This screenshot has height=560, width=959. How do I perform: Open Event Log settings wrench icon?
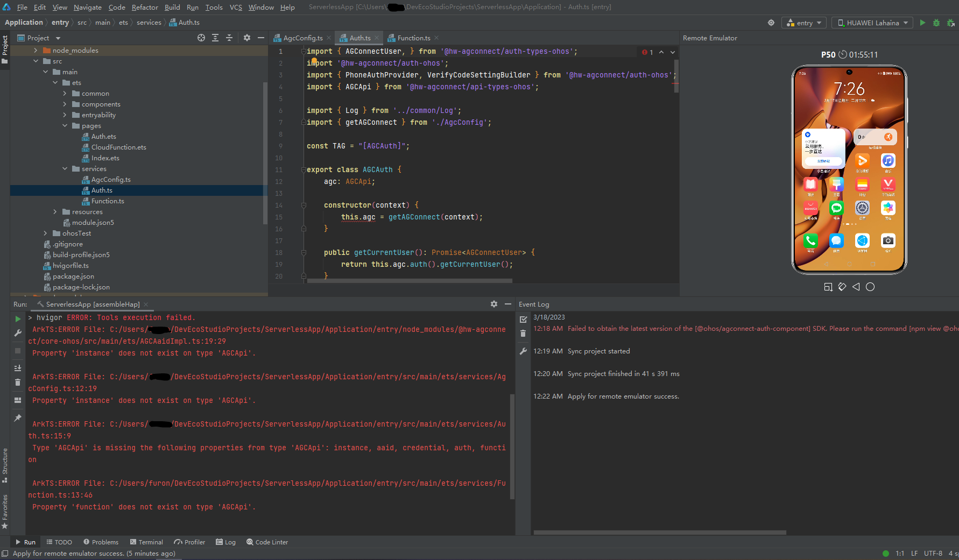(523, 351)
